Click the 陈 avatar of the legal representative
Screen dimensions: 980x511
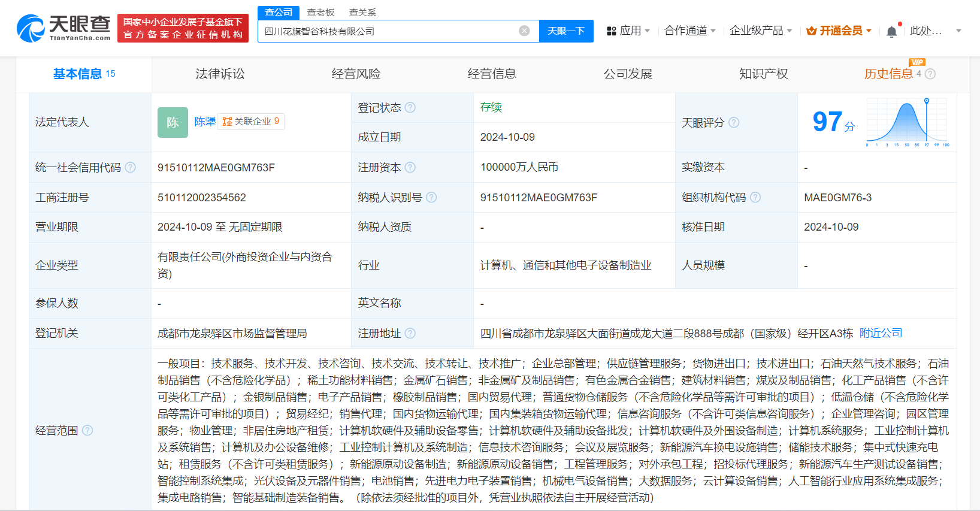173,122
